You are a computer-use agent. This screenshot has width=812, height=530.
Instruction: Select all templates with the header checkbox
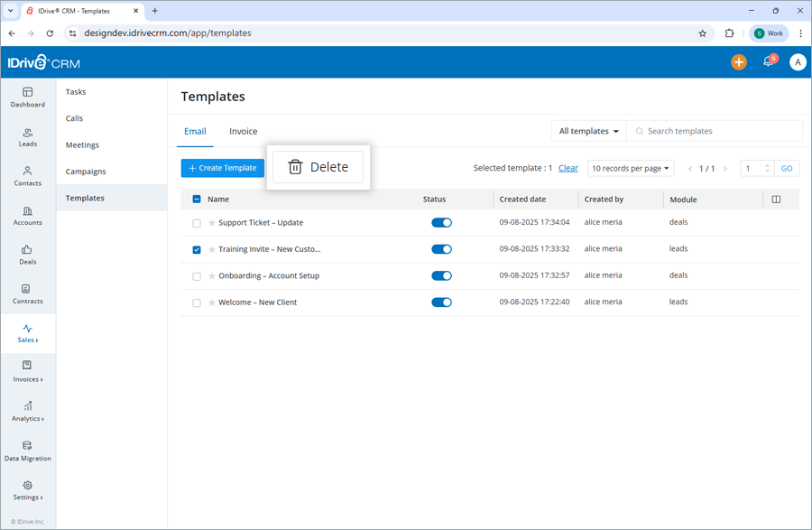[197, 199]
